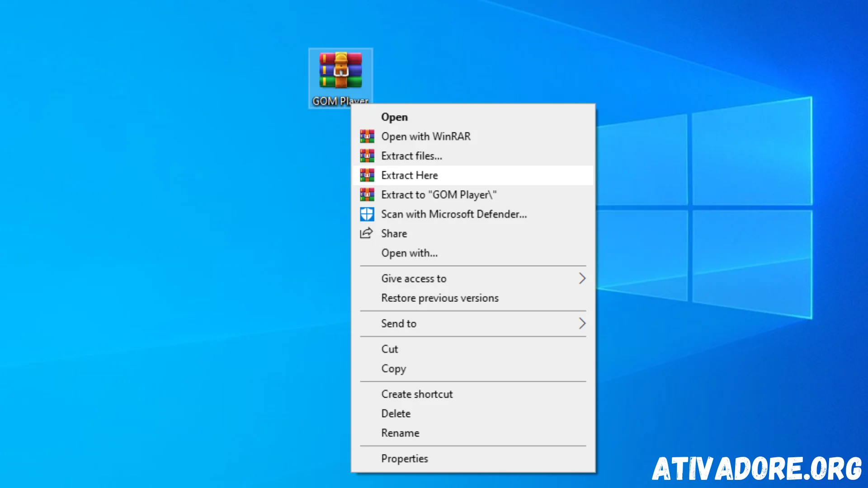This screenshot has width=868, height=488.
Task: Select the Extract Here WinRAR icon
Action: pyautogui.click(x=366, y=175)
